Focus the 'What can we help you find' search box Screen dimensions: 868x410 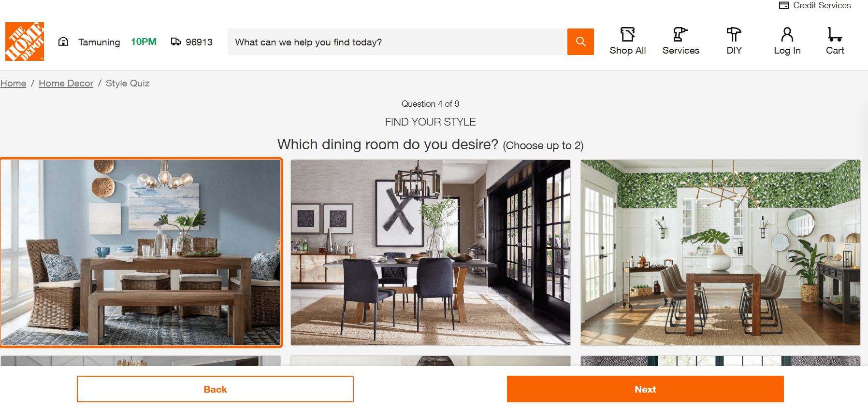click(397, 42)
